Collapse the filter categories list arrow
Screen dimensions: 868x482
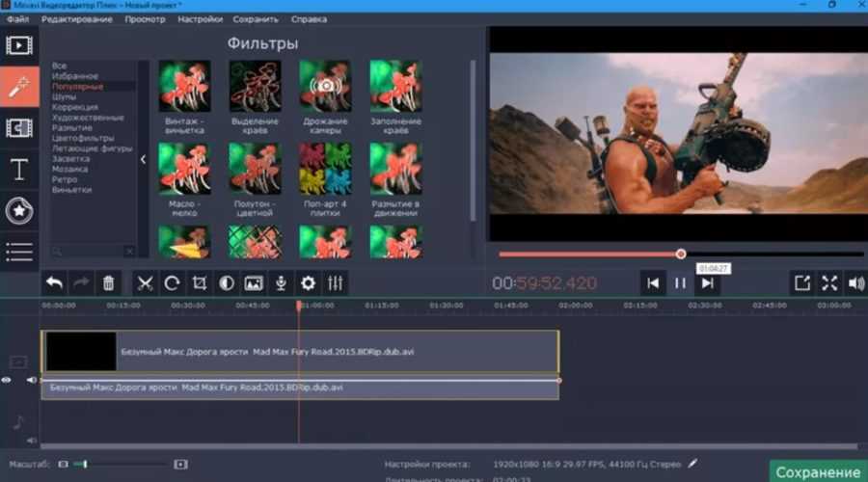tap(143, 160)
